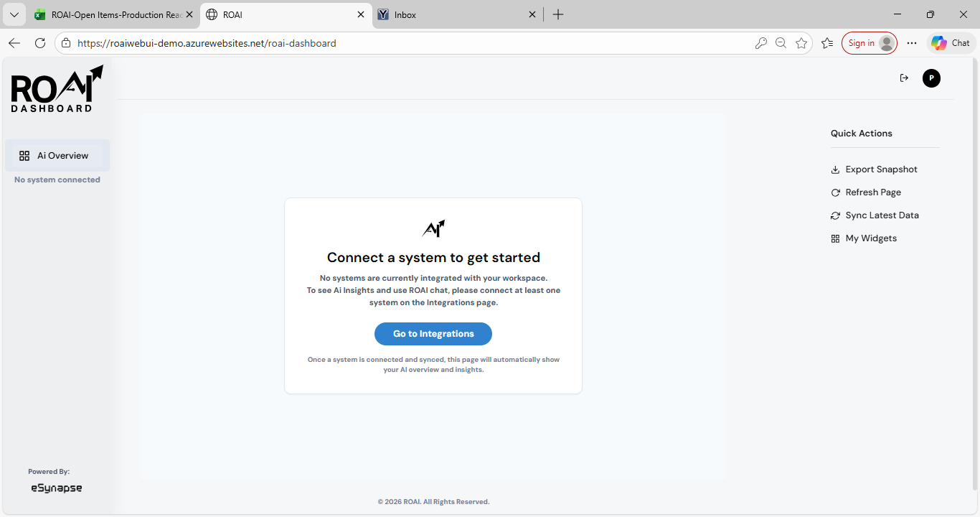This screenshot has height=517, width=980.
Task: Reload the page with browser refresh button
Action: pos(40,43)
